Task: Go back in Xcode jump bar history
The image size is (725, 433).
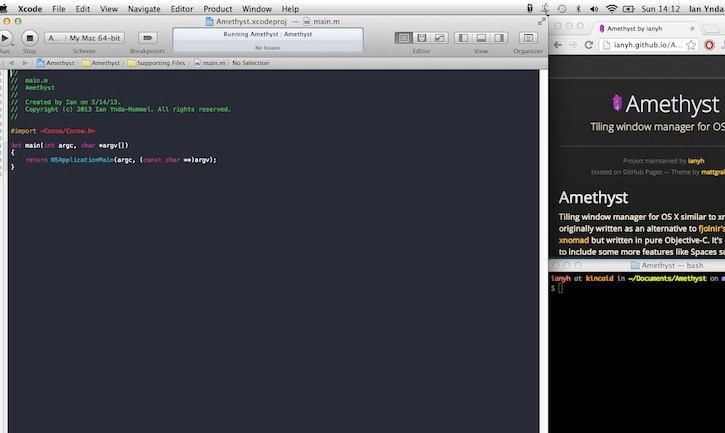Action: coord(12,63)
